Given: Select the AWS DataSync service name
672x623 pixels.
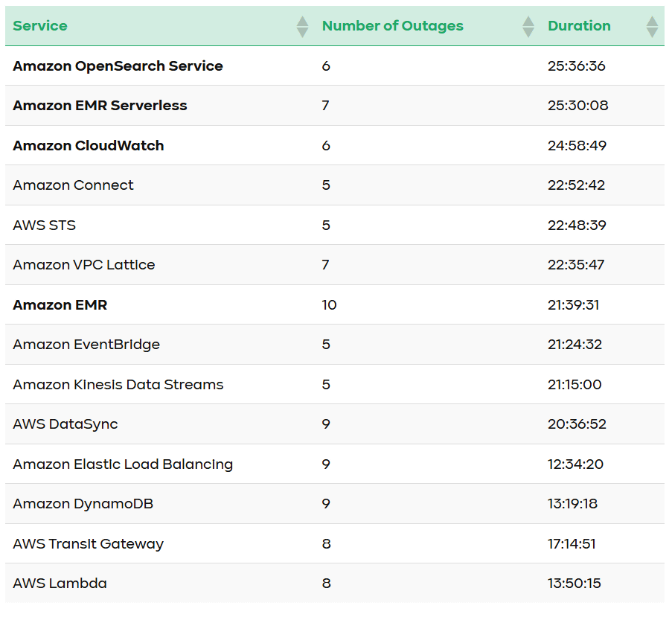Looking at the screenshot, I should pyautogui.click(x=65, y=424).
